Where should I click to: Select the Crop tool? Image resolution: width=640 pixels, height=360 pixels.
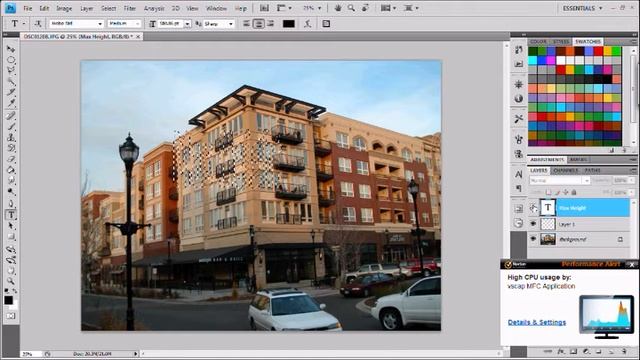click(x=11, y=93)
